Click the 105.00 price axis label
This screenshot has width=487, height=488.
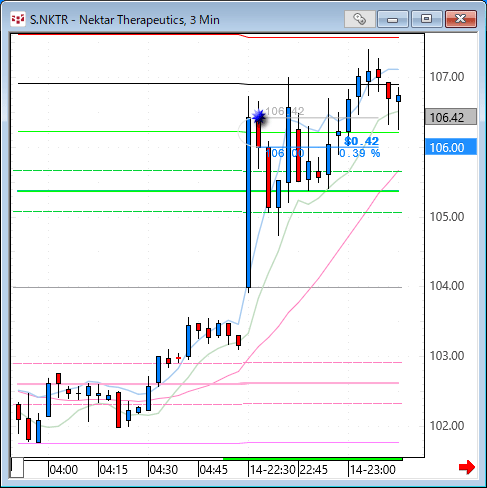pyautogui.click(x=447, y=217)
